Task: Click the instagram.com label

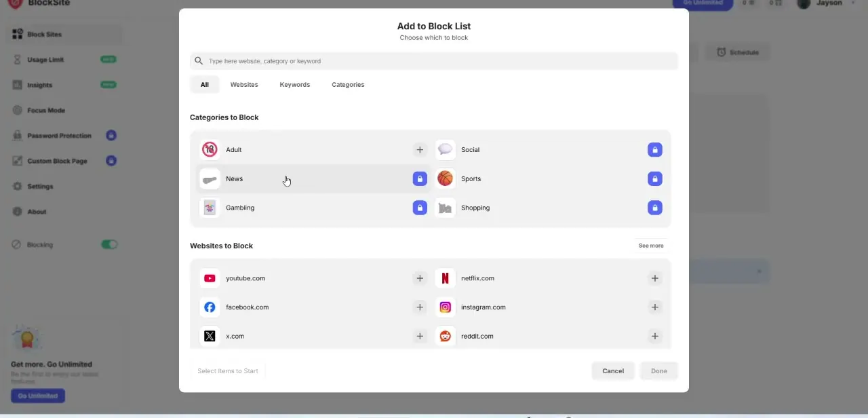Action: pyautogui.click(x=484, y=307)
